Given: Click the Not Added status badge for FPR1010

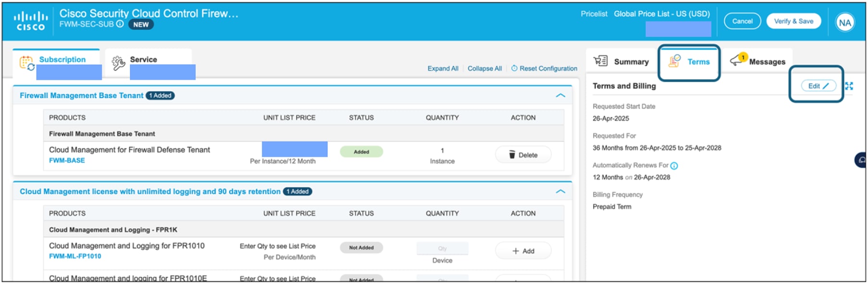Looking at the screenshot, I should tap(361, 247).
